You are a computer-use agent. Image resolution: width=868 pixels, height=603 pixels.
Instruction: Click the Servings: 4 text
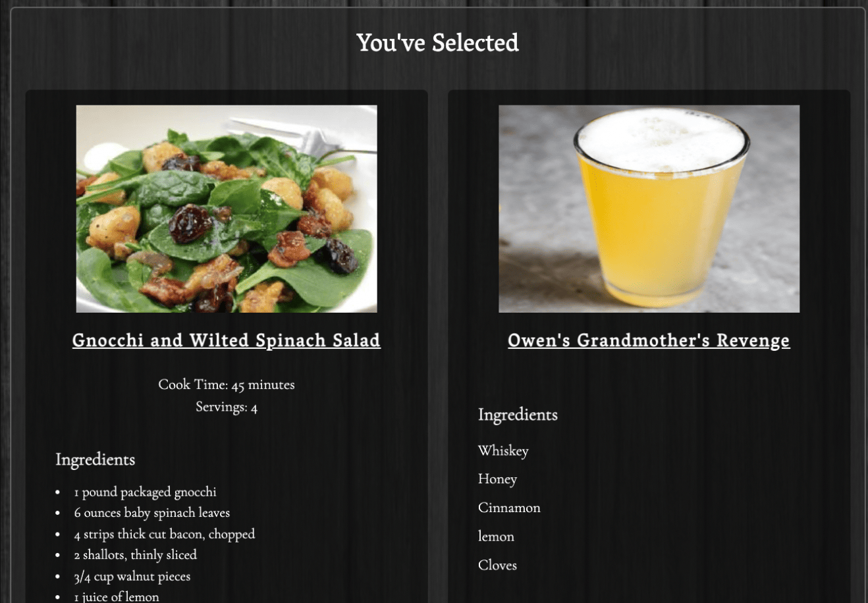pyautogui.click(x=226, y=407)
